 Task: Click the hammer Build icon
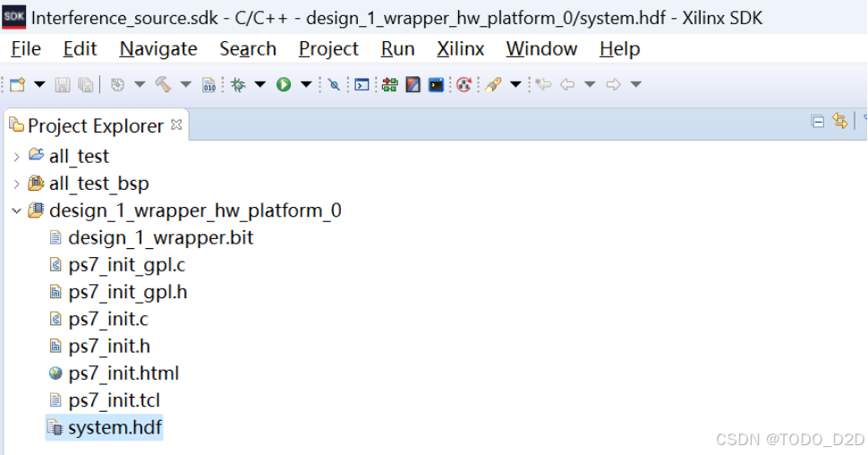click(163, 85)
